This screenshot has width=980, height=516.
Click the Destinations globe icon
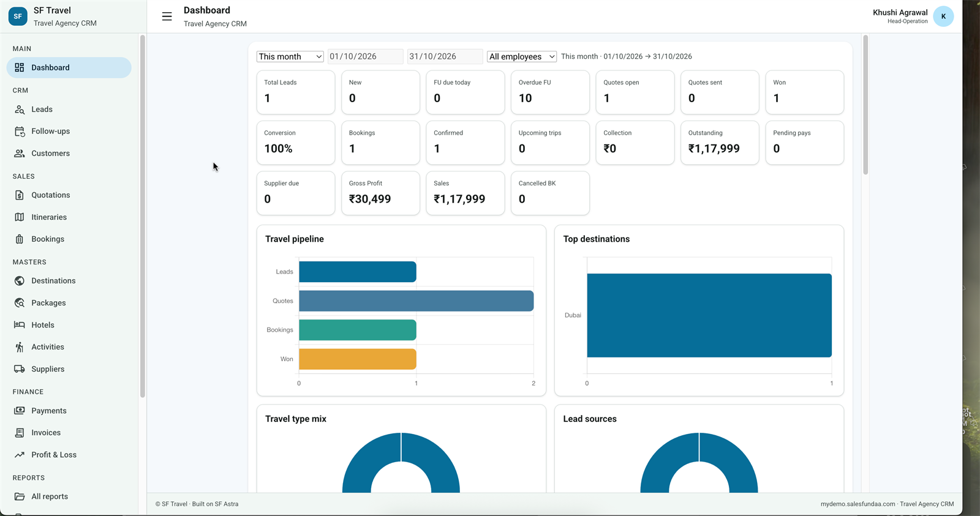click(x=20, y=281)
